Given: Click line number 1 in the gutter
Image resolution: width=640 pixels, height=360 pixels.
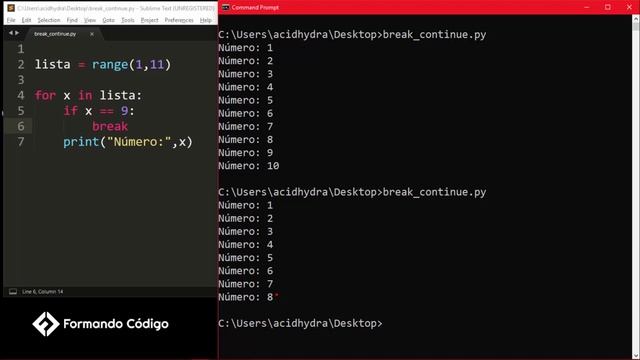Looking at the screenshot, I should pyautogui.click(x=20, y=49).
